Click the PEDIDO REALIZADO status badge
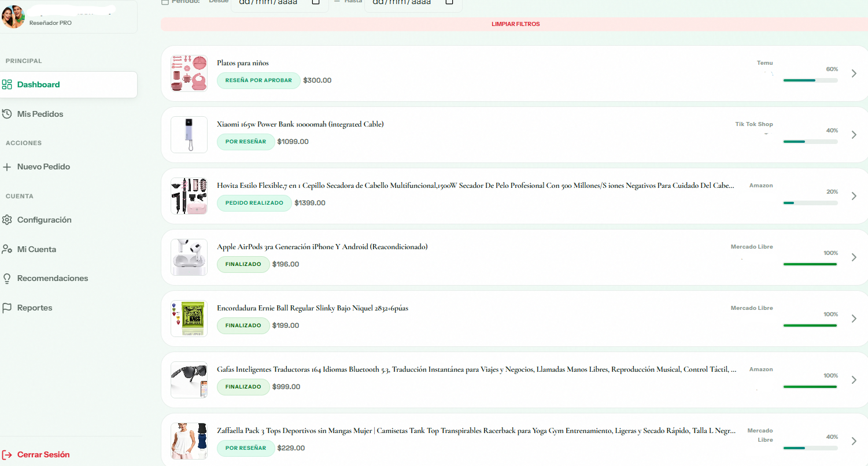The width and height of the screenshot is (868, 466). [x=254, y=203]
